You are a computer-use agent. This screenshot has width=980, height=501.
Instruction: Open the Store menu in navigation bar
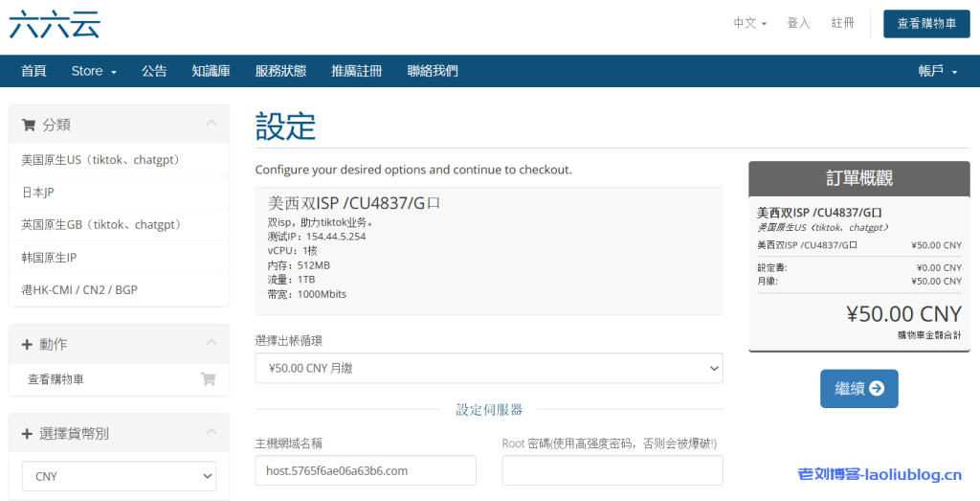click(93, 71)
